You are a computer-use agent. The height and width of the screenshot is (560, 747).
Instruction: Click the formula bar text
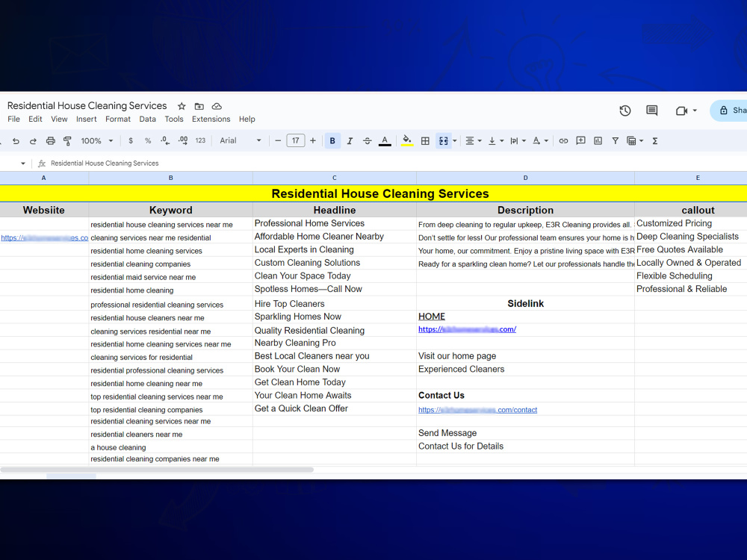105,164
